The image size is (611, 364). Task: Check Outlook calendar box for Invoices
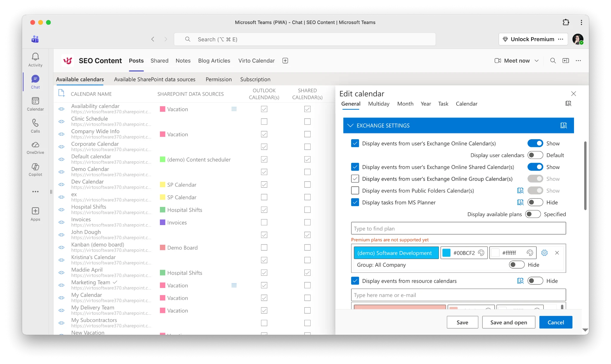click(264, 222)
